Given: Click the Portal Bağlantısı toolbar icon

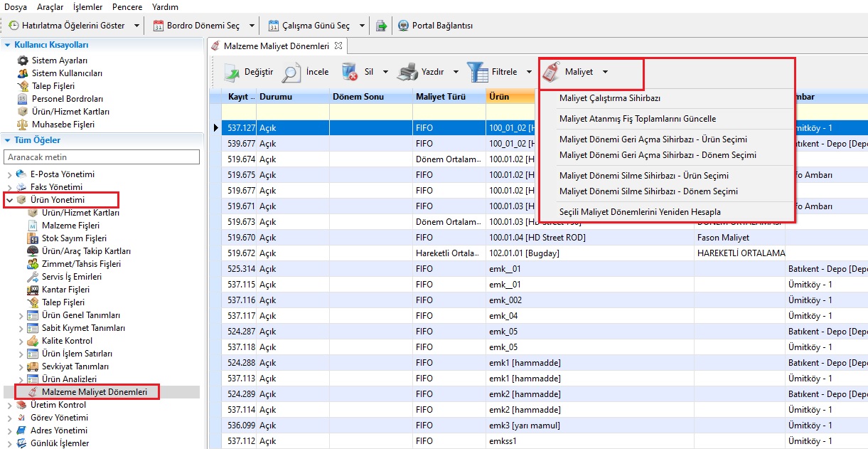Looking at the screenshot, I should (404, 26).
